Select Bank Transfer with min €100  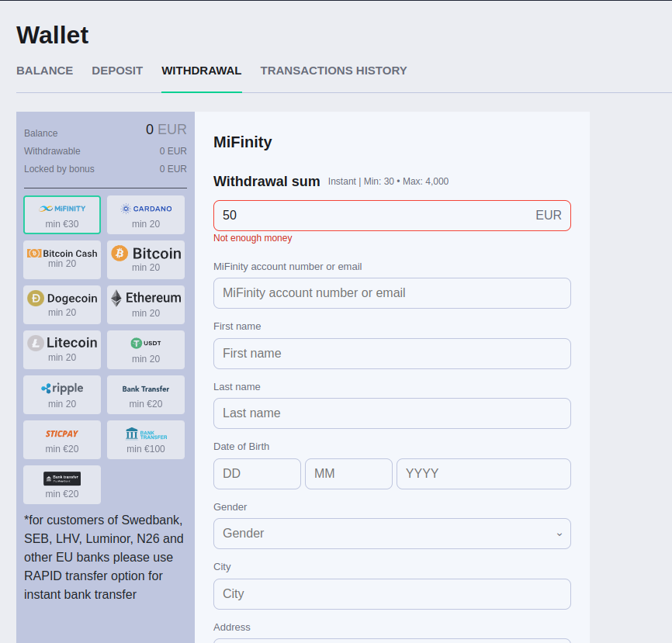click(x=146, y=440)
